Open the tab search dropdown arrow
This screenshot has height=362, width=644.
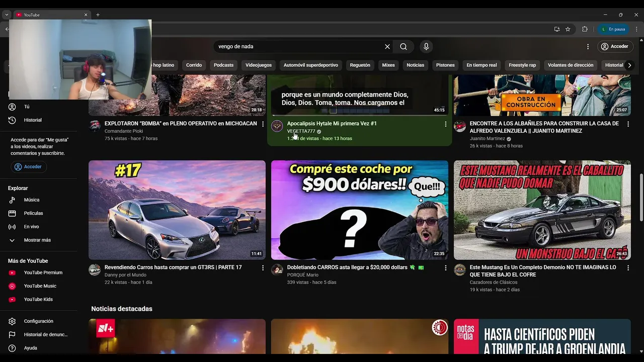pos(7,15)
